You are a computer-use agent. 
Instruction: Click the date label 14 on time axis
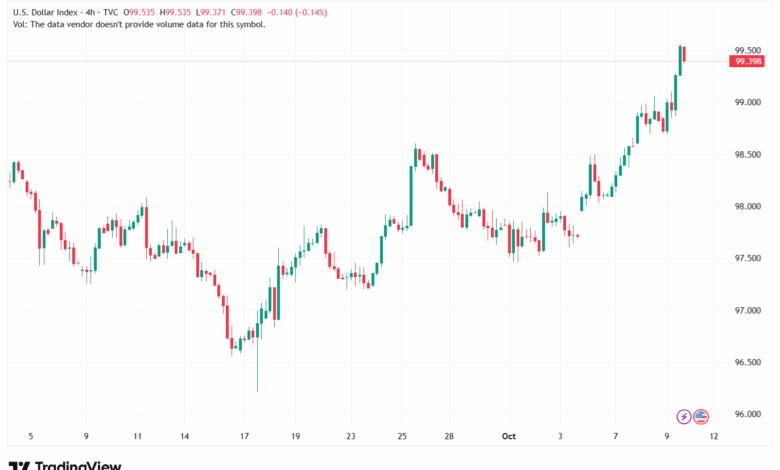pos(185,436)
